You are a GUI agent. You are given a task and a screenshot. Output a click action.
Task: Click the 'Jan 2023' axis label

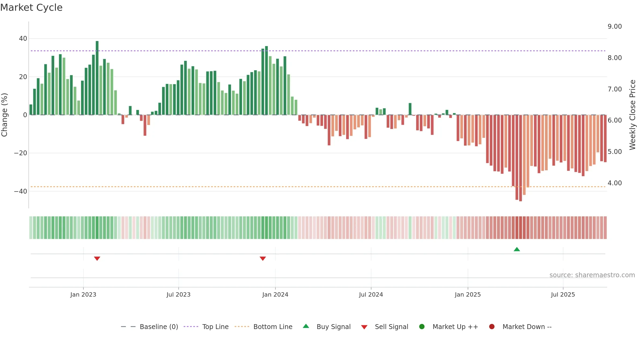pos(83,294)
